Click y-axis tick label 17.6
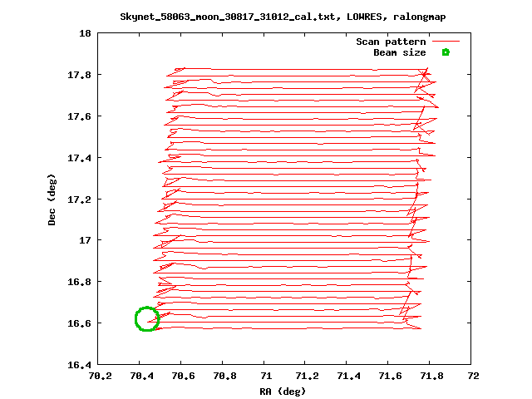This screenshot has width=532, height=399. [79, 116]
